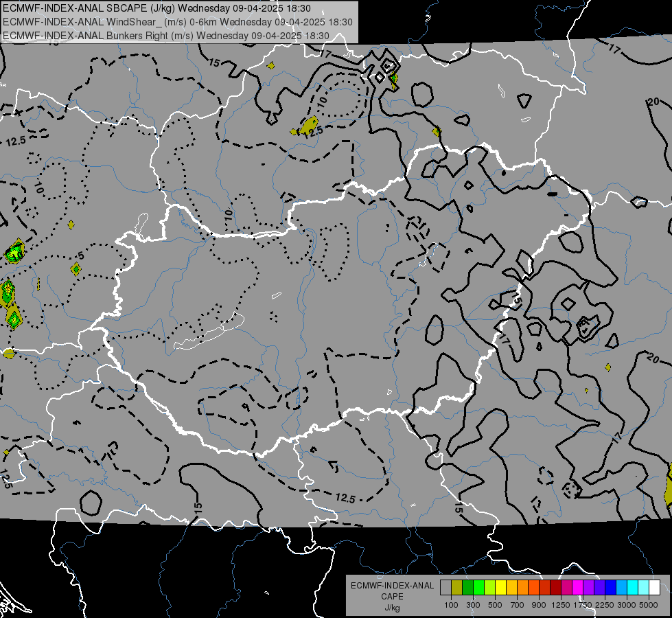
Task: Select the pure blue legend swatch
Action: tap(611, 588)
